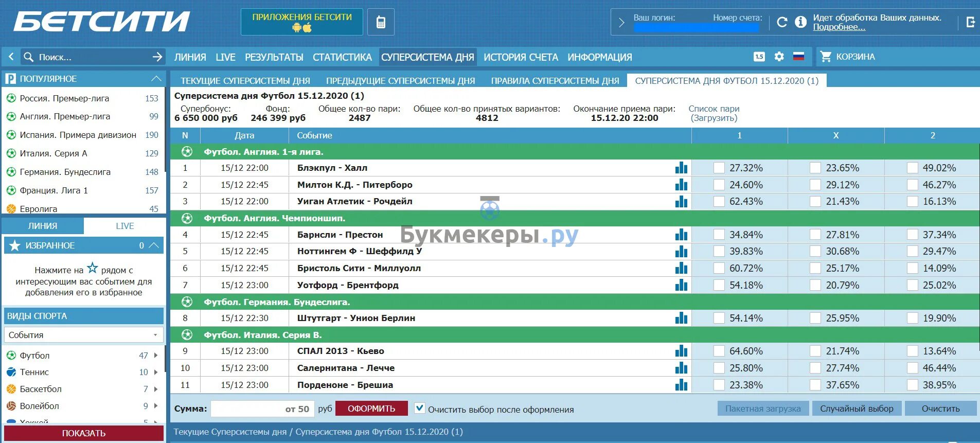This screenshot has width=980, height=443.
Task: Click football icon of Англия. 1-я лига header
Action: click(187, 152)
